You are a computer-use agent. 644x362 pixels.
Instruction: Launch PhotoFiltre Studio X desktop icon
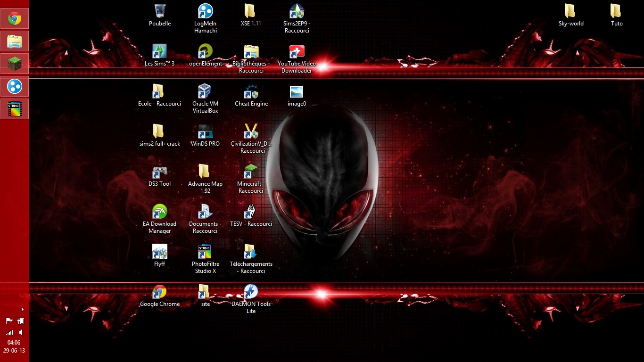[206, 259]
